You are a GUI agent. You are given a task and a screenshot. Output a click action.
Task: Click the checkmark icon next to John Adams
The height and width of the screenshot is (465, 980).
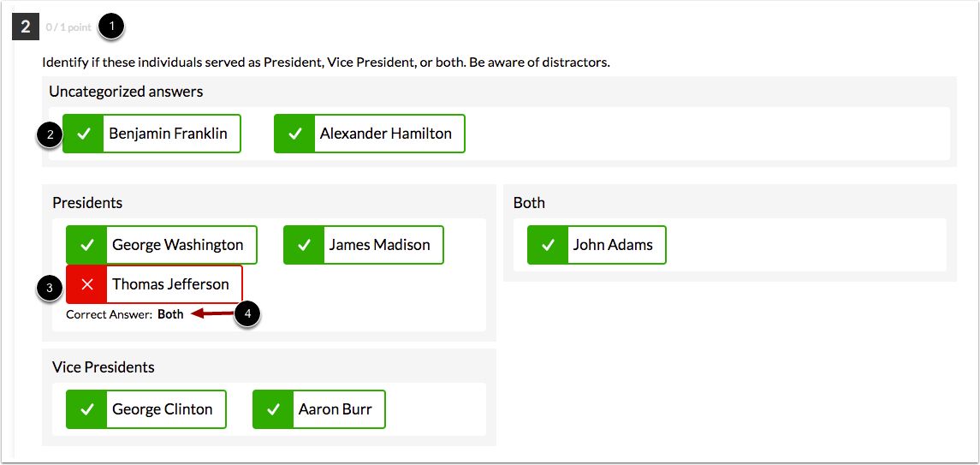tap(549, 245)
